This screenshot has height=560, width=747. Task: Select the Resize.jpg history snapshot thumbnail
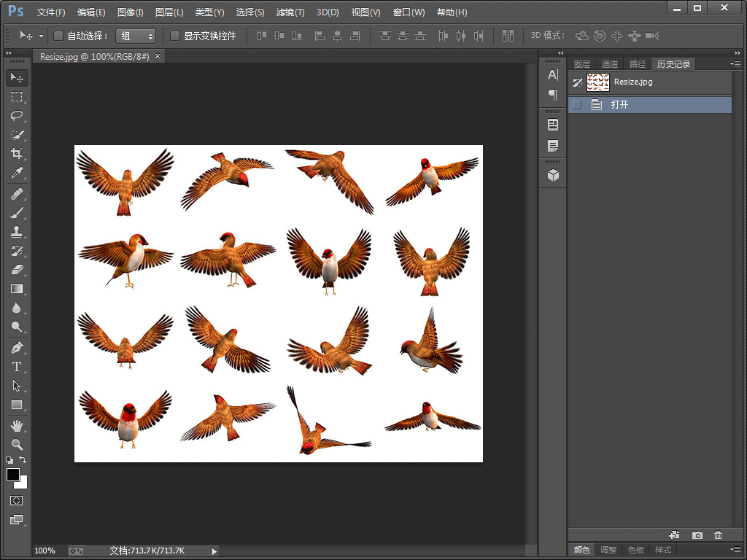(x=598, y=82)
